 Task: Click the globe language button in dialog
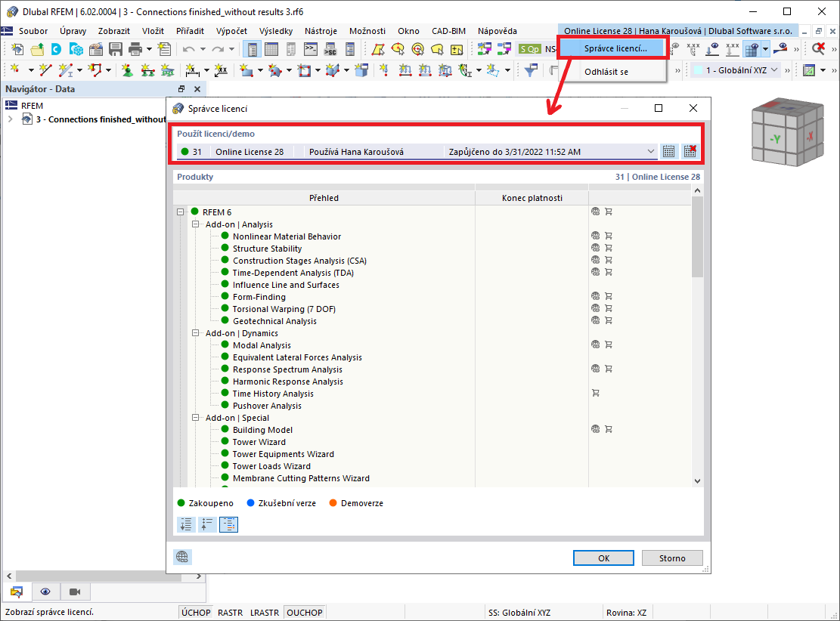tap(182, 557)
